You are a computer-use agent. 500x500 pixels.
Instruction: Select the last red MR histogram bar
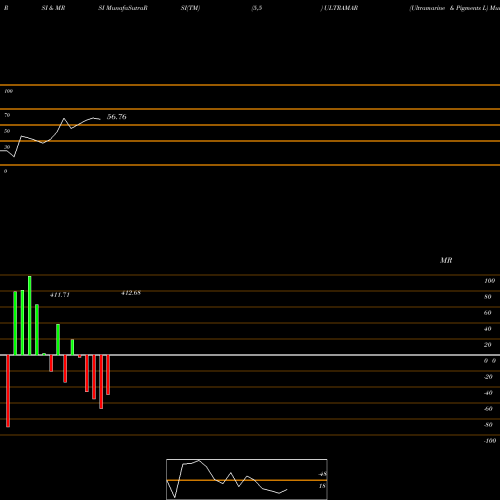click(108, 375)
